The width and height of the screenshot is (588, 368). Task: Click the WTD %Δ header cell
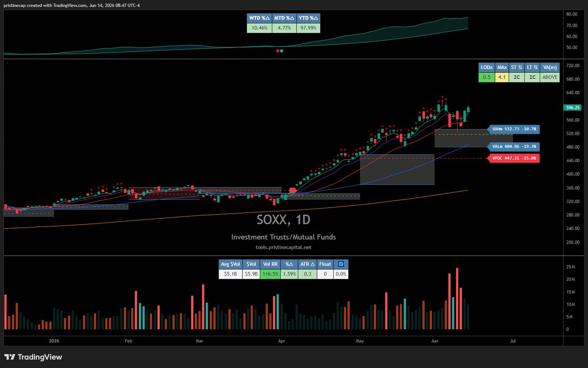259,18
